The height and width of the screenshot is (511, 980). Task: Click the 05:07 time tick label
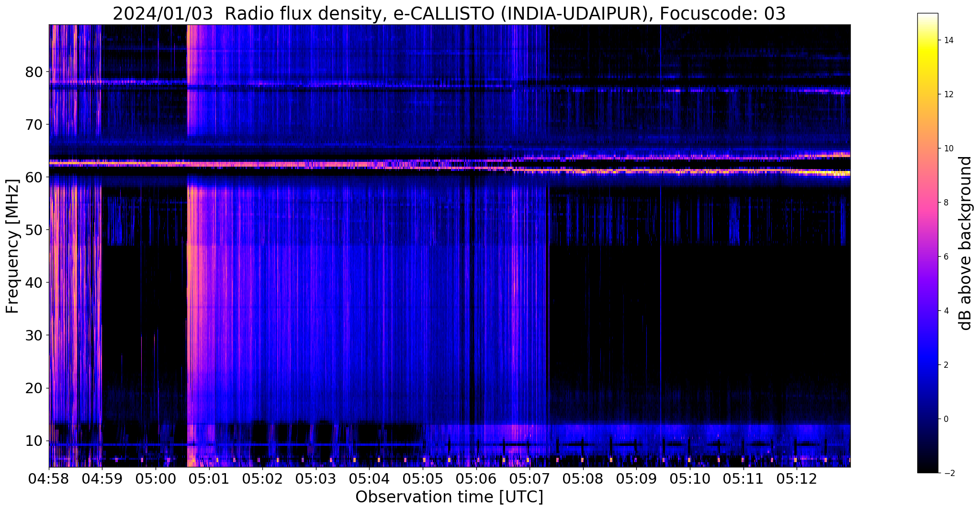(x=530, y=478)
